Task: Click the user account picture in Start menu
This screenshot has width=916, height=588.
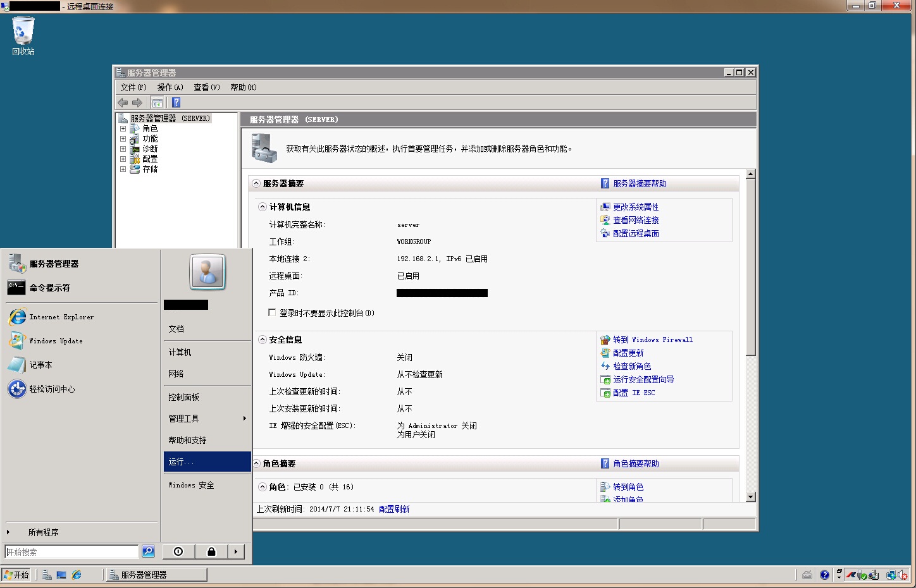Action: point(208,272)
